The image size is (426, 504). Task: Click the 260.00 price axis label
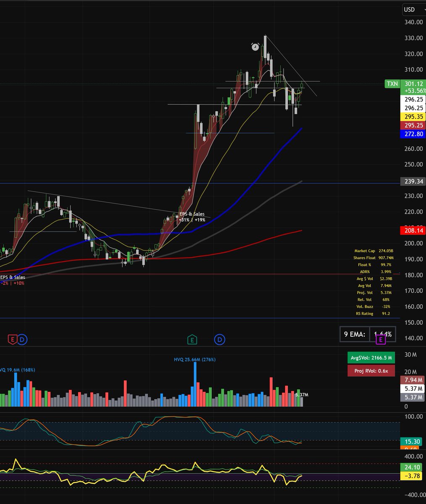pos(413,149)
